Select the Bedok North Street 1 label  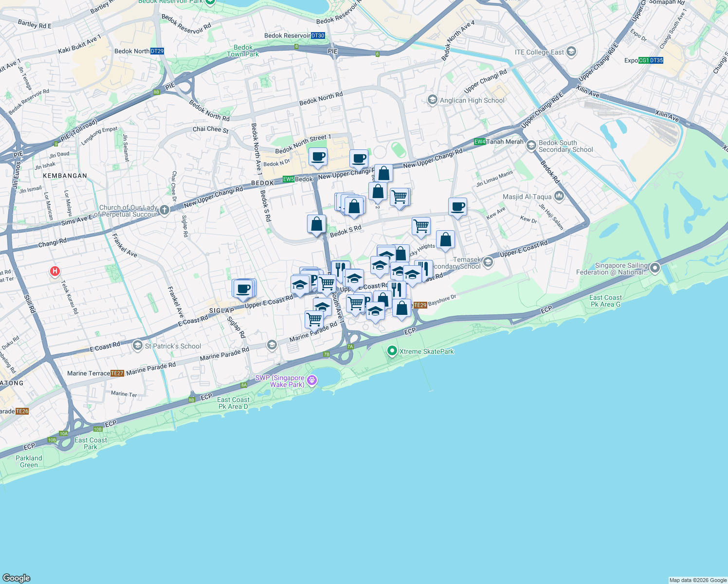(303, 144)
